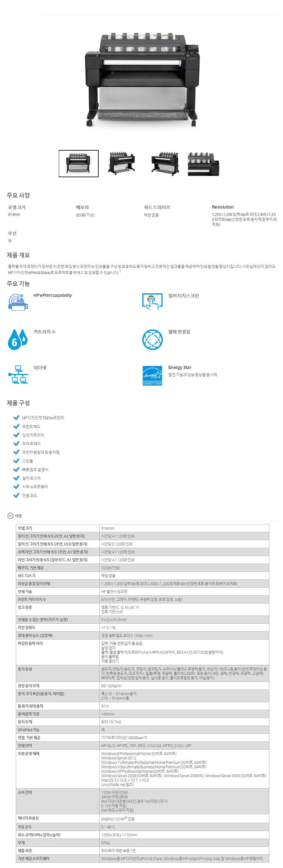Click the 32GB(가상) memory value under 메모리
Image resolution: width=283 pixels, height=868 pixels.
coord(85,215)
